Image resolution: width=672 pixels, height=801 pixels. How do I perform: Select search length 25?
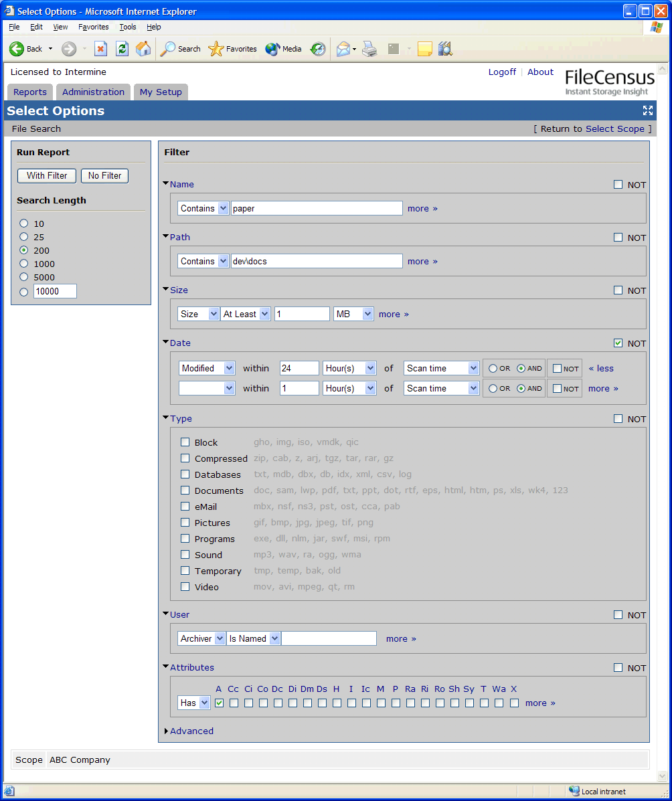23,236
